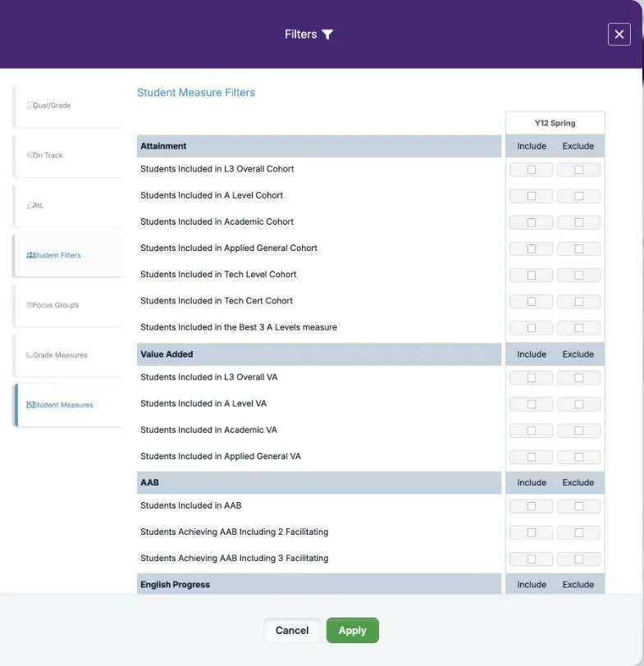Viewport: 644px width, 666px height.
Task: Click 'Students Included in Tech Level Cohort' label
Action: pyautogui.click(x=218, y=275)
